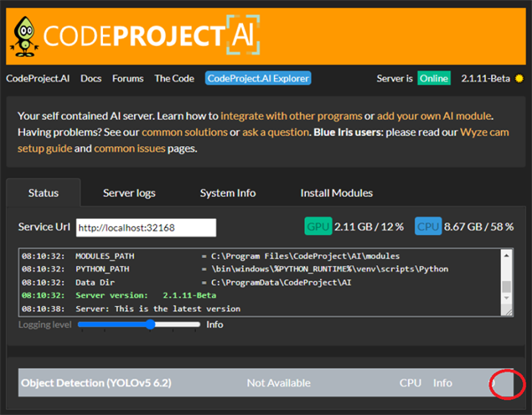Click the Not Available module status
The image size is (532, 415).
pyautogui.click(x=278, y=383)
